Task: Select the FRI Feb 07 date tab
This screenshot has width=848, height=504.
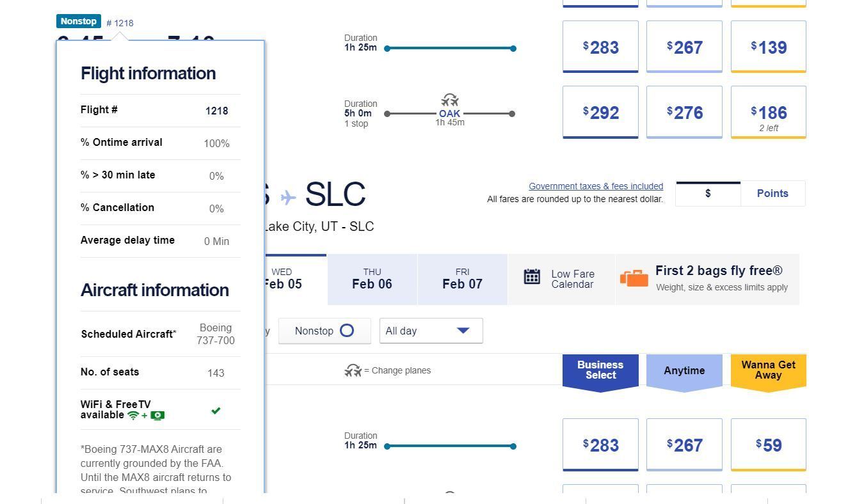Action: click(x=462, y=280)
